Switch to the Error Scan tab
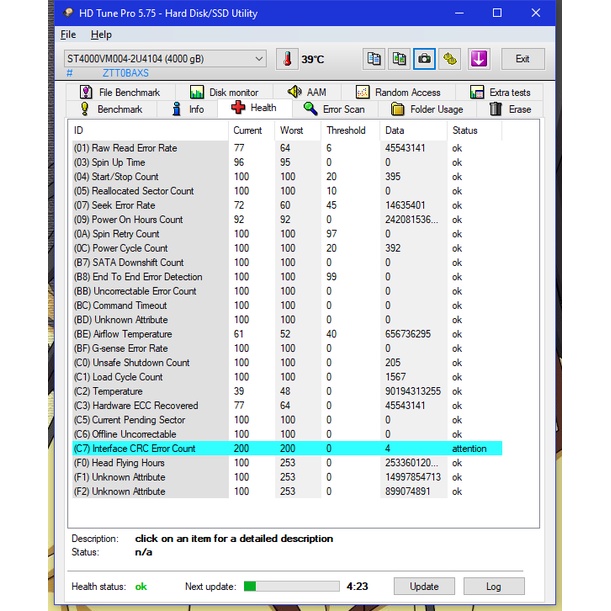The image size is (611, 611). 334,109
